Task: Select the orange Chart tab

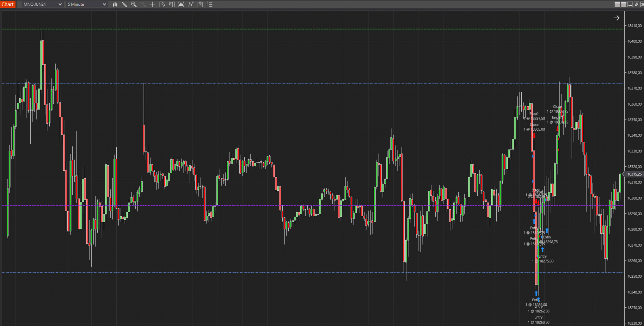Action: [x=8, y=4]
